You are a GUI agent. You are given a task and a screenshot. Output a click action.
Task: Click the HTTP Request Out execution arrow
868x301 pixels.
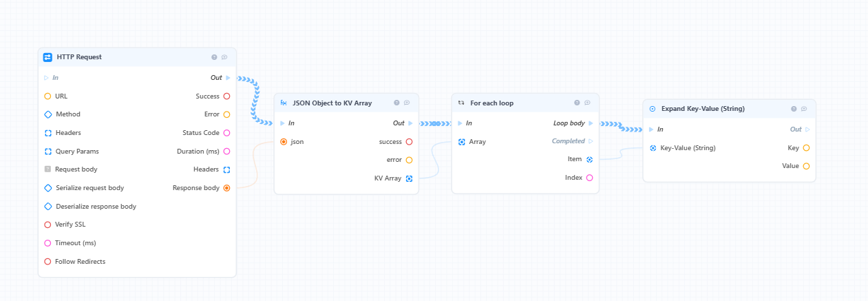click(228, 78)
